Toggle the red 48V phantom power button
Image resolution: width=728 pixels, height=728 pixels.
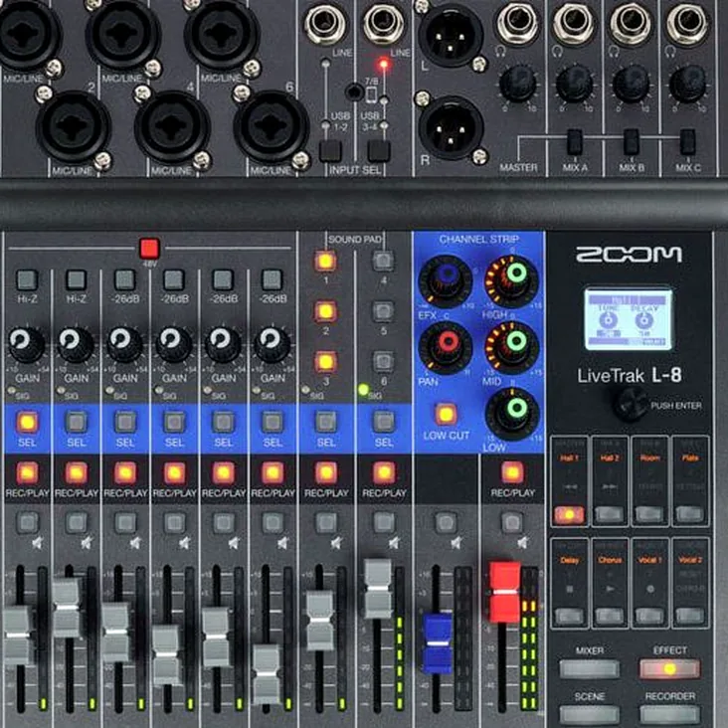pos(149,249)
